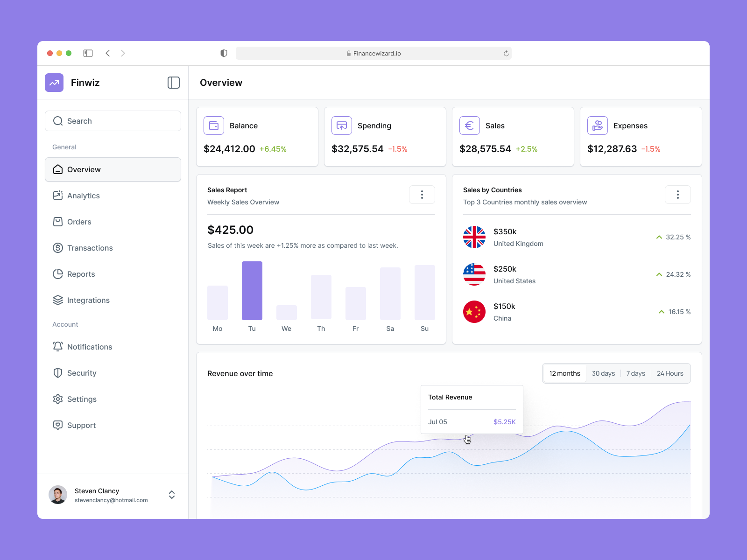Click the Orders icon in the sidebar
Screen dimensions: 747x560
click(x=57, y=222)
